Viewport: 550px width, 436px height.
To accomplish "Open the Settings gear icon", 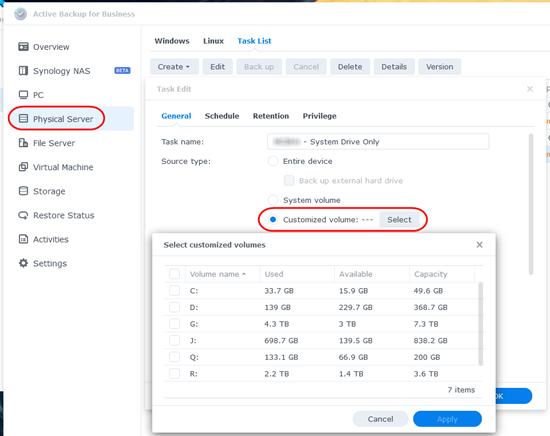I will [x=23, y=263].
